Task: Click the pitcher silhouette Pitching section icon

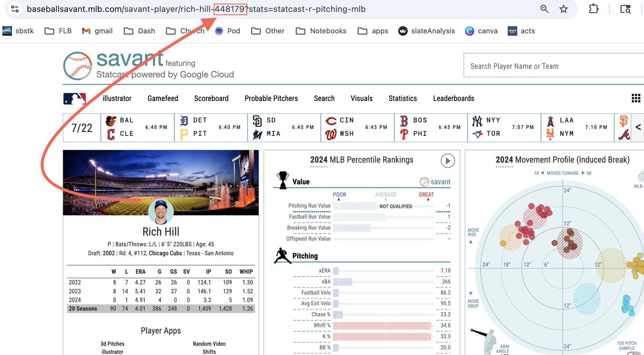Action: 282,255
